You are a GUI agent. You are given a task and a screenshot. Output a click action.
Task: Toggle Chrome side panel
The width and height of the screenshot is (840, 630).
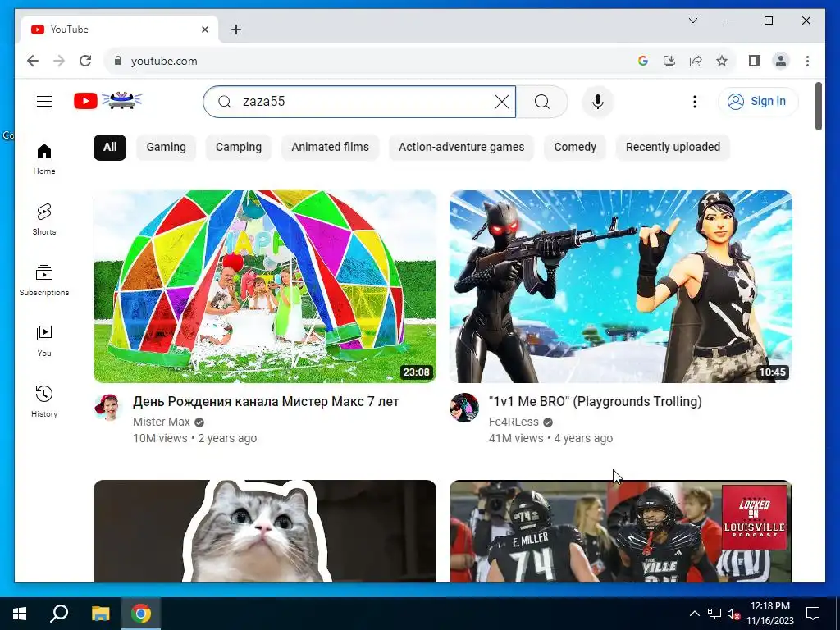(755, 61)
